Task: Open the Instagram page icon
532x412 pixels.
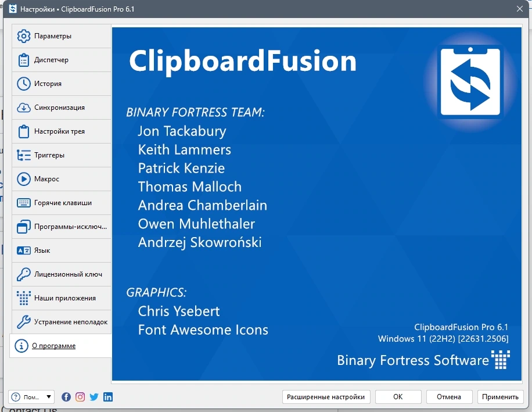Action: tap(80, 397)
